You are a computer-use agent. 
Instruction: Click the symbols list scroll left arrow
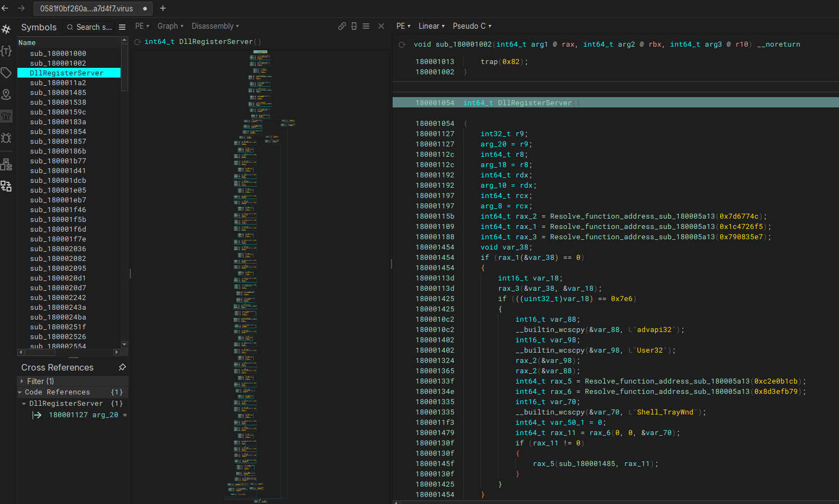tap(21, 352)
